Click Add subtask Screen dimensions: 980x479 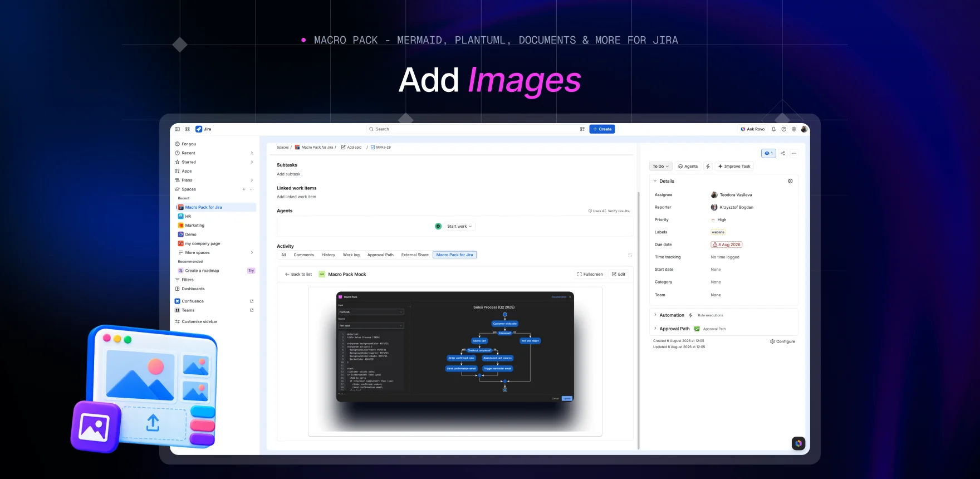[x=288, y=174]
